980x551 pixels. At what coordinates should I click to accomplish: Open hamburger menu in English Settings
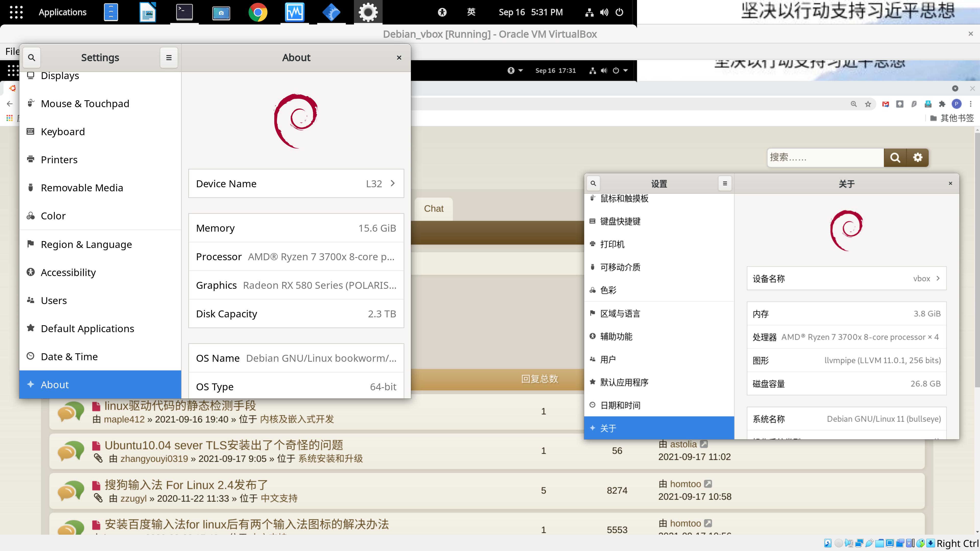tap(169, 57)
